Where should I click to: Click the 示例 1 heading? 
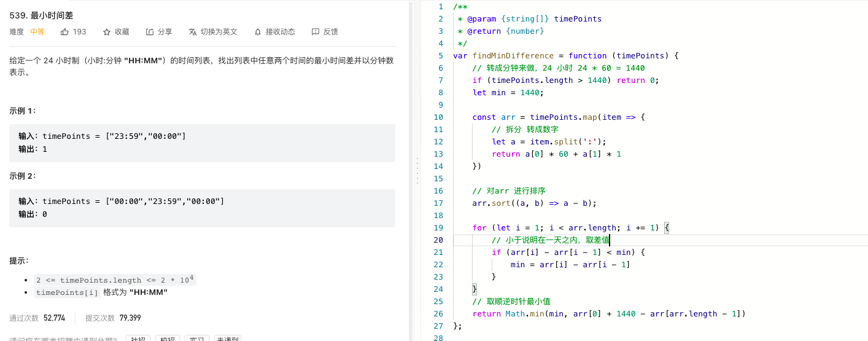[23, 111]
